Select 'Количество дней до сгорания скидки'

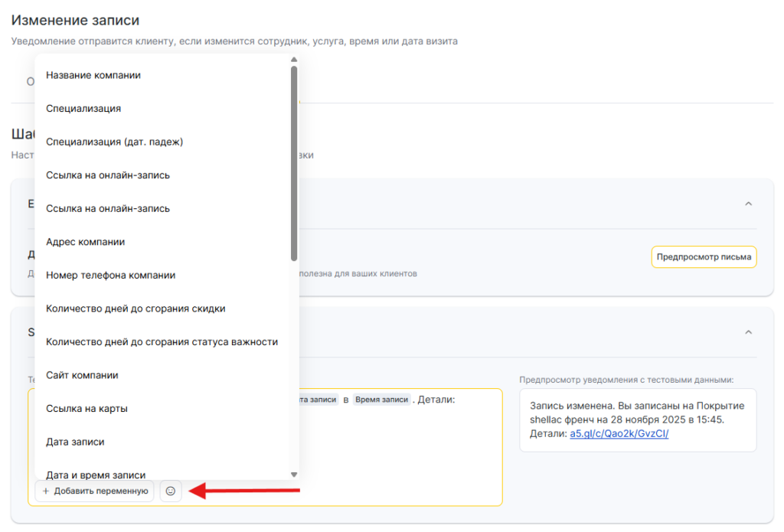[136, 308]
